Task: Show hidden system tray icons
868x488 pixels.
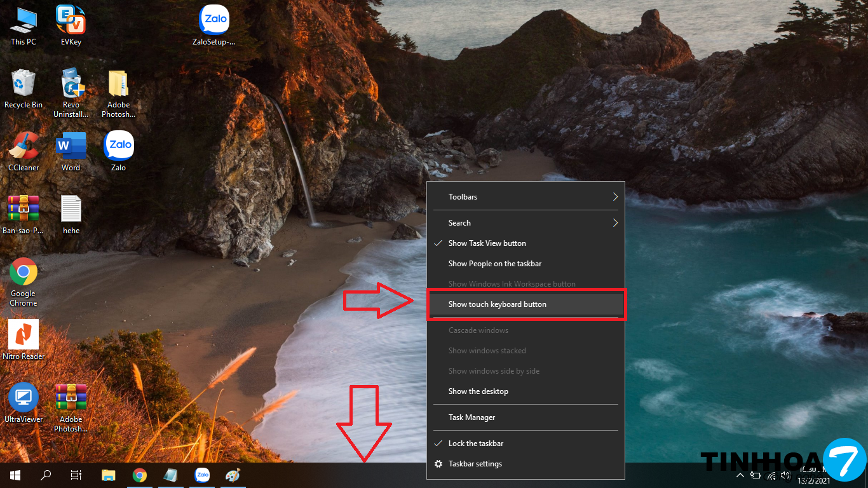Action: [x=740, y=475]
